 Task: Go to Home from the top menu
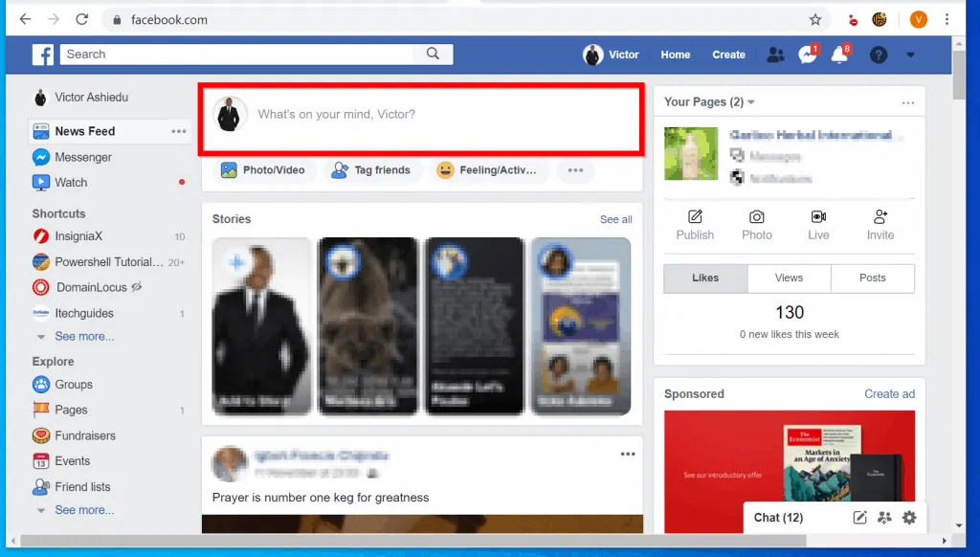[x=675, y=55]
